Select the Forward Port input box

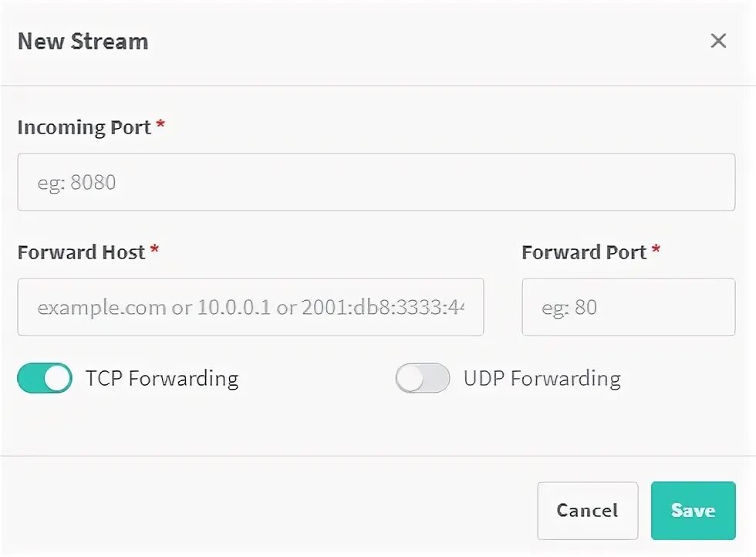coord(628,307)
